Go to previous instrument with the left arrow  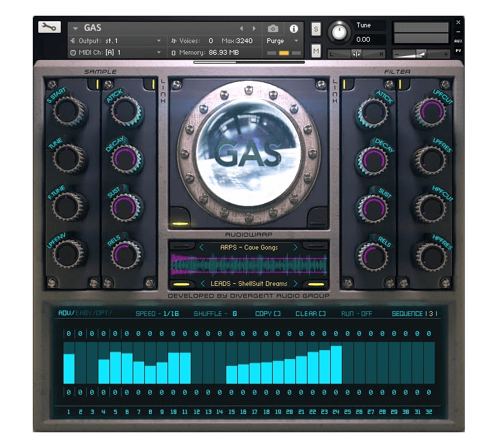(241, 29)
